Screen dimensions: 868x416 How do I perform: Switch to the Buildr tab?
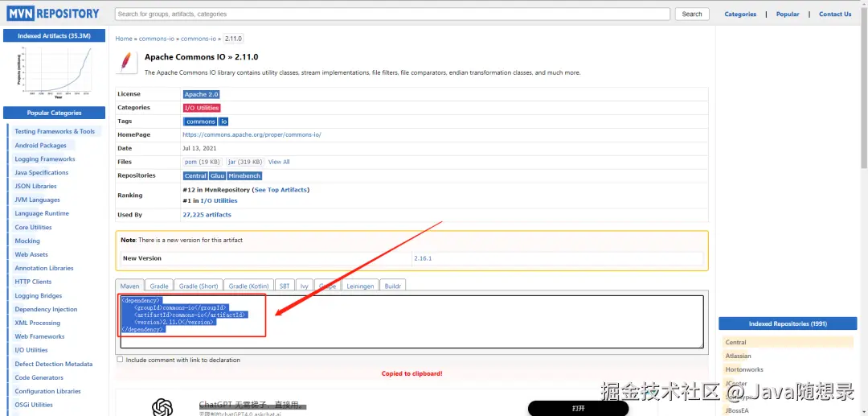pyautogui.click(x=393, y=286)
